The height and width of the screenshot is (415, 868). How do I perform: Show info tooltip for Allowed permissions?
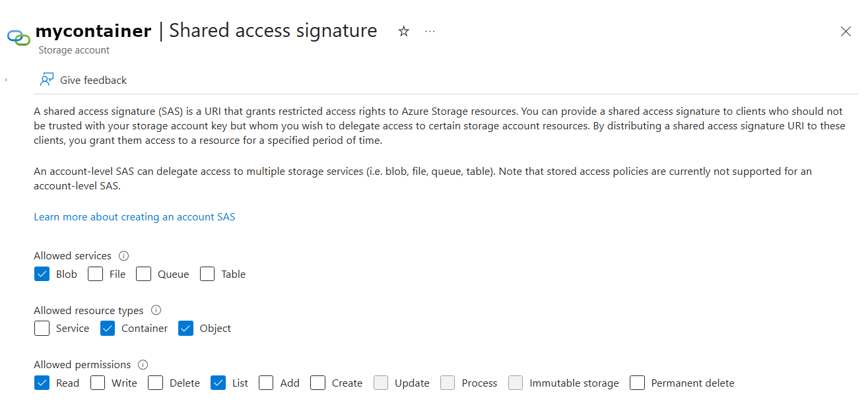click(143, 365)
